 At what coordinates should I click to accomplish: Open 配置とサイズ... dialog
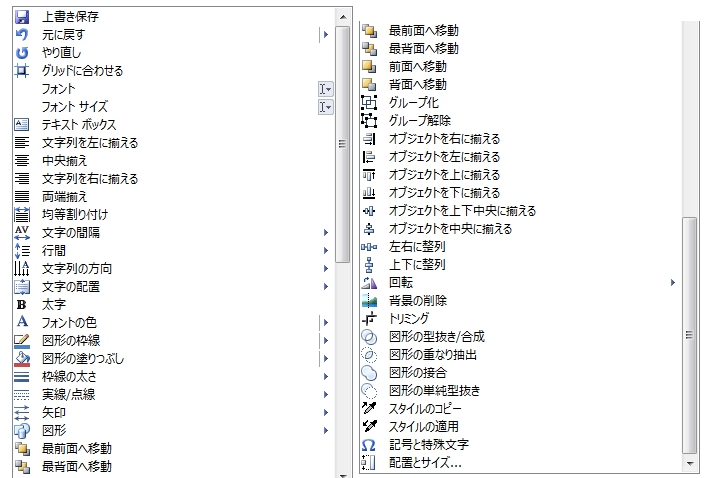coord(425,463)
